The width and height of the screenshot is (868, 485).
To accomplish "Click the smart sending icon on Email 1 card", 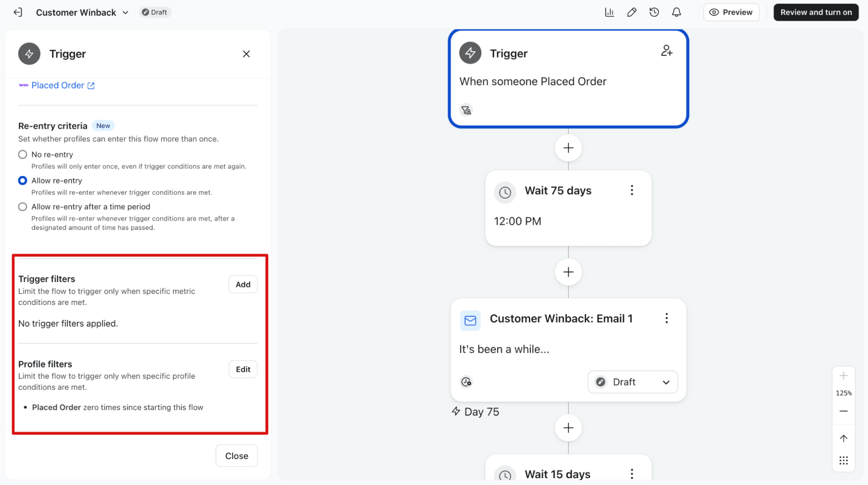I will point(466,382).
